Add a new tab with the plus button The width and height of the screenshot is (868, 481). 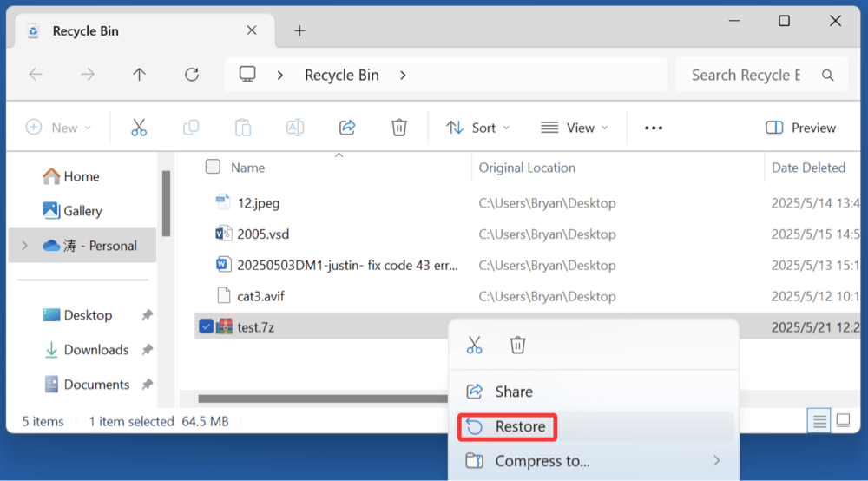[299, 31]
